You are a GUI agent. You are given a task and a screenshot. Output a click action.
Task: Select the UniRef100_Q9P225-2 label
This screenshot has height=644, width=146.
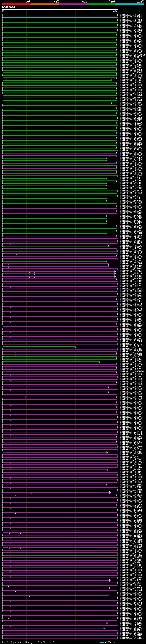click(x=132, y=55)
